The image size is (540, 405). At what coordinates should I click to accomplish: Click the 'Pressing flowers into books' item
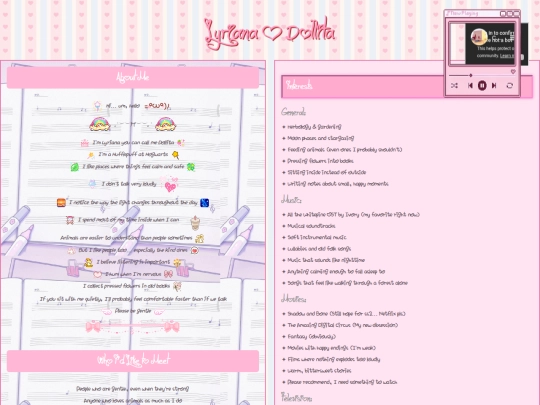[x=320, y=161]
